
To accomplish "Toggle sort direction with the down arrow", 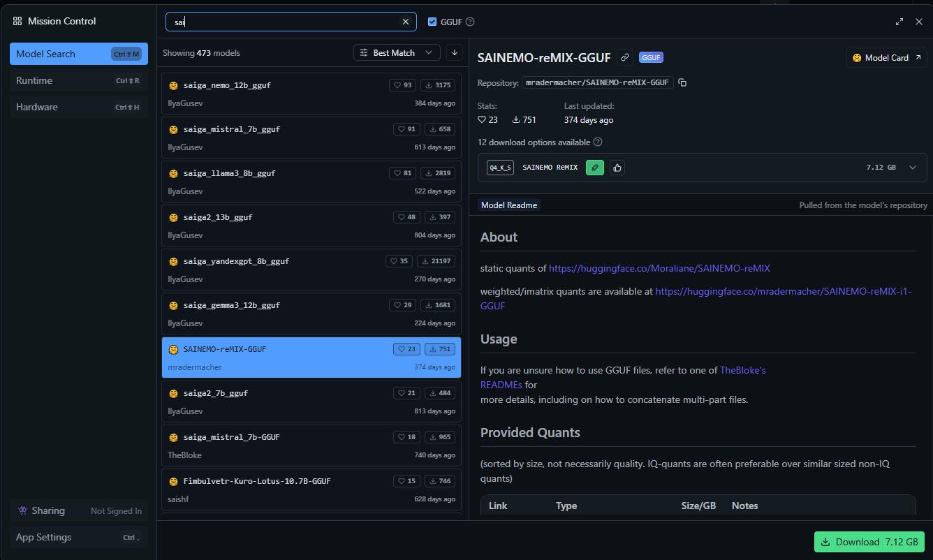I will 454,52.
